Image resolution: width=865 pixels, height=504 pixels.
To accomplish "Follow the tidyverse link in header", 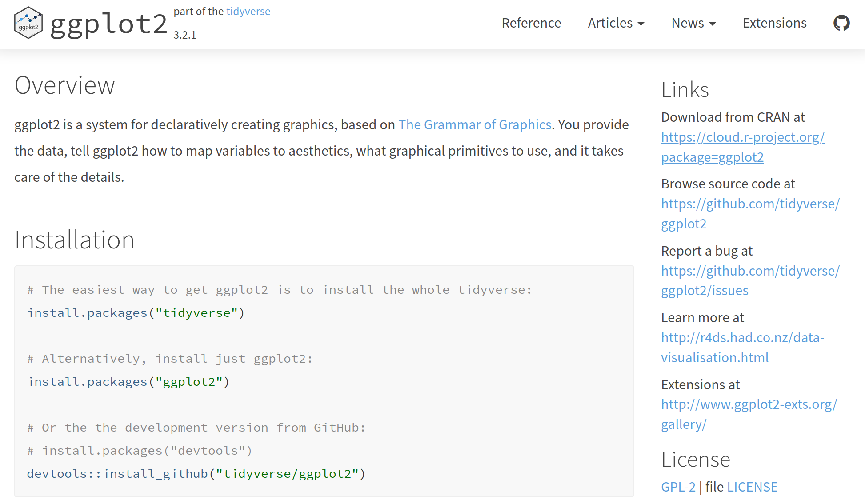I will (248, 11).
